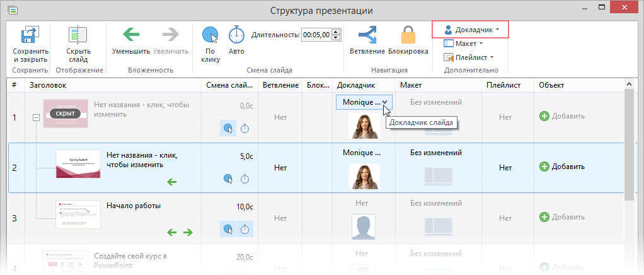Click empty presenter silhouette in slide 3
This screenshot has width=644, height=275.
point(364,226)
